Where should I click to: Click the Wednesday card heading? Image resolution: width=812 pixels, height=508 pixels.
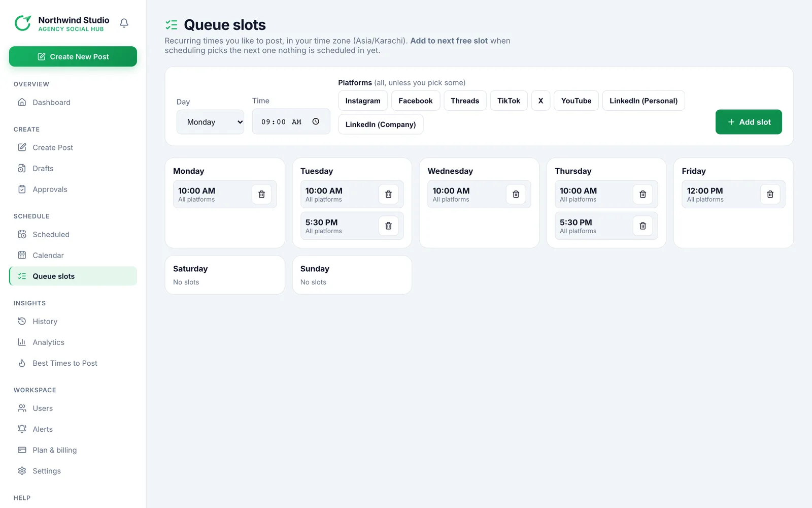pos(450,171)
